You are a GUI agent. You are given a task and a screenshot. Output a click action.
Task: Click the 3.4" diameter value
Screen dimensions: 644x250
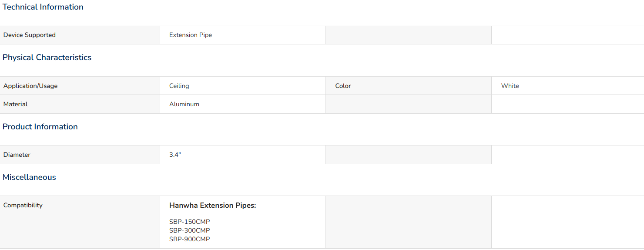(x=175, y=155)
